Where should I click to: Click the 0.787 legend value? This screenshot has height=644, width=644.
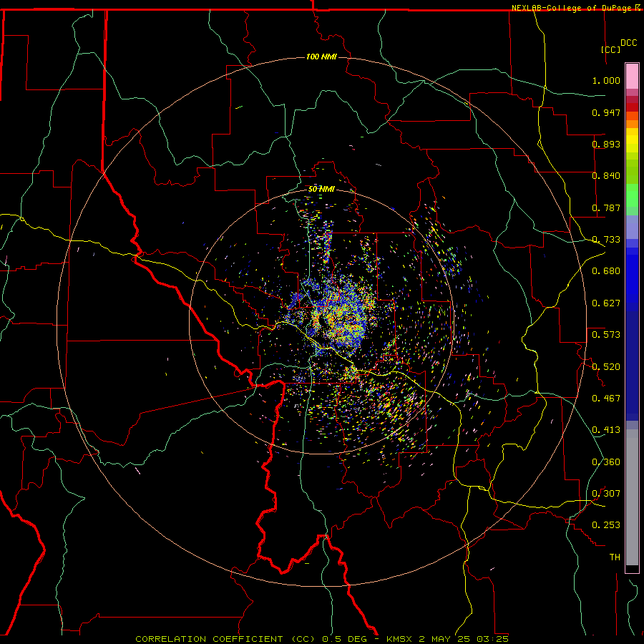coord(606,208)
